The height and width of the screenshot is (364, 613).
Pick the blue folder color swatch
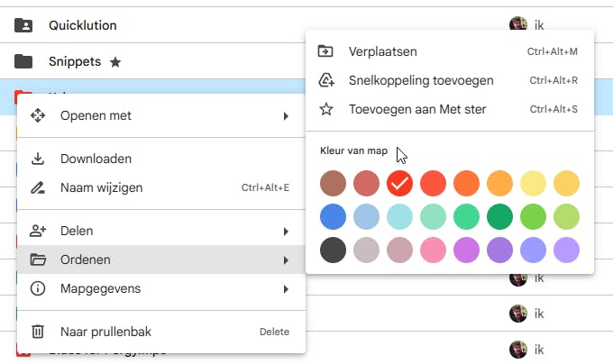tap(333, 216)
